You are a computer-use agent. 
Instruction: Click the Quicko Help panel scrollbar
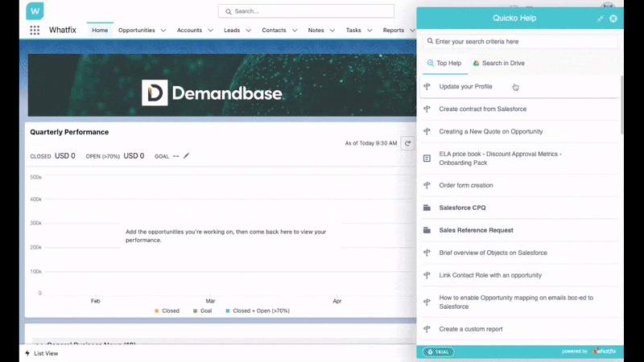[621, 105]
